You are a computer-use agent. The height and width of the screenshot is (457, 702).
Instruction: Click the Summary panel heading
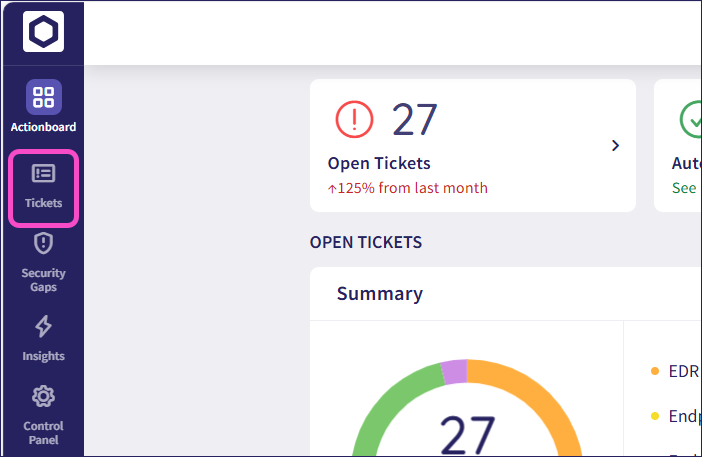379,293
